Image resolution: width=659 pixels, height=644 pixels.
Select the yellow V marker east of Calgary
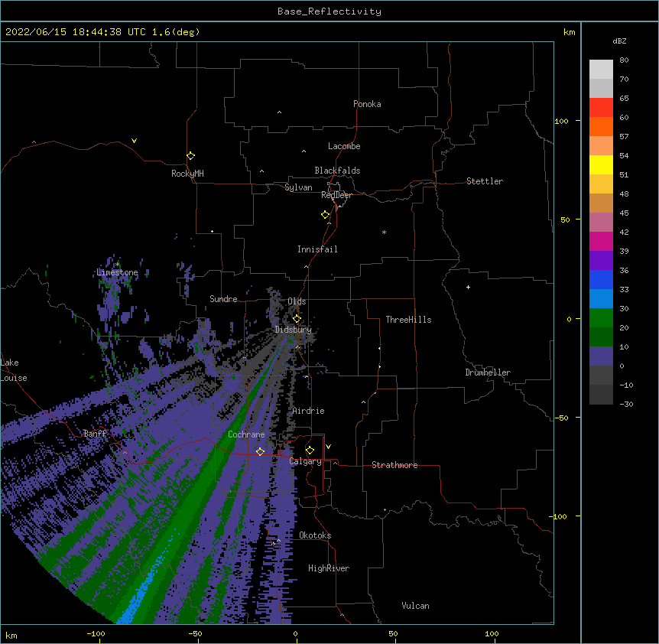click(328, 447)
